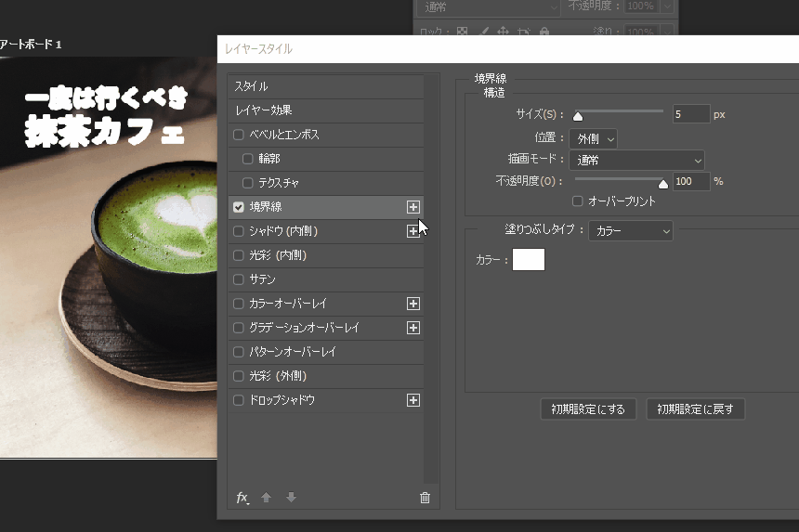Image resolution: width=799 pixels, height=532 pixels.
Task: Click the move effect up arrow icon
Action: (x=266, y=498)
